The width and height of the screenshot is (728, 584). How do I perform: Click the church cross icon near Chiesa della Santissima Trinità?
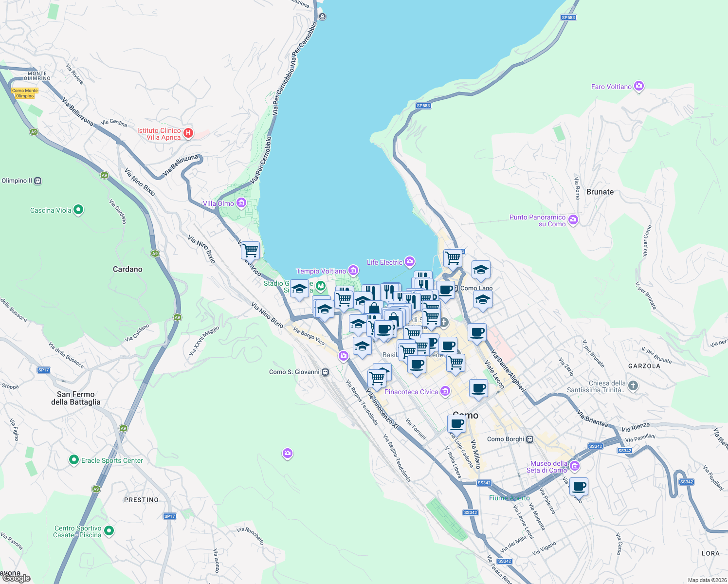(632, 386)
